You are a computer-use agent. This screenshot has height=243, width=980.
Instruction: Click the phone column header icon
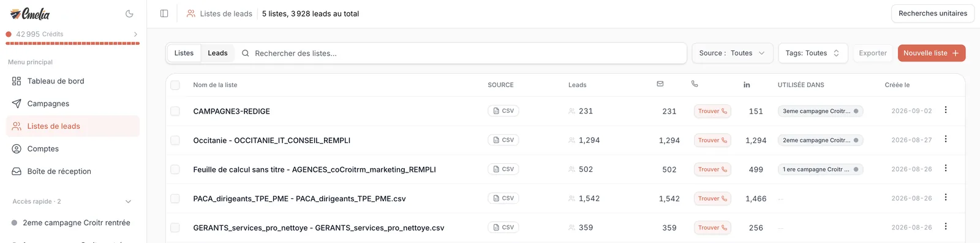point(695,84)
